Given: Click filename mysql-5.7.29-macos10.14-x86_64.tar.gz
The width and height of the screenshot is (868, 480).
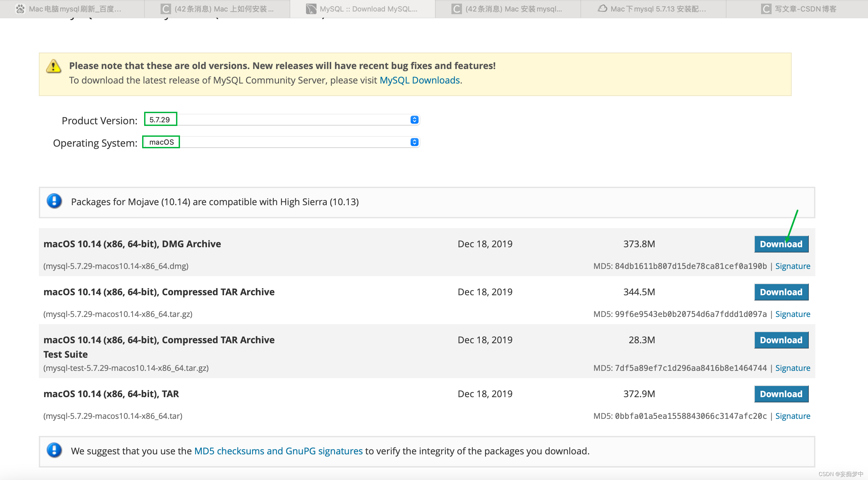Looking at the screenshot, I should pos(118,314).
